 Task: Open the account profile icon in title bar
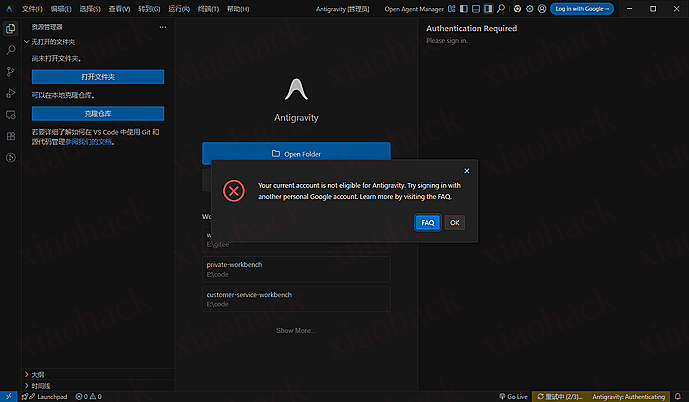pyautogui.click(x=542, y=8)
